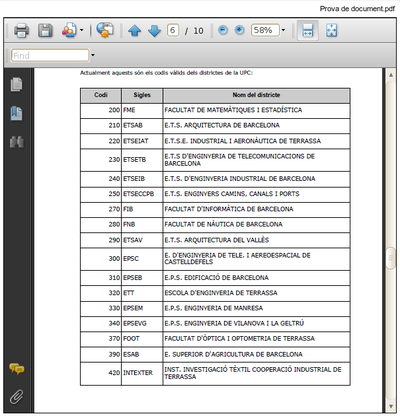Click code 210 in the table
This screenshot has width=400, height=416.
114,125
